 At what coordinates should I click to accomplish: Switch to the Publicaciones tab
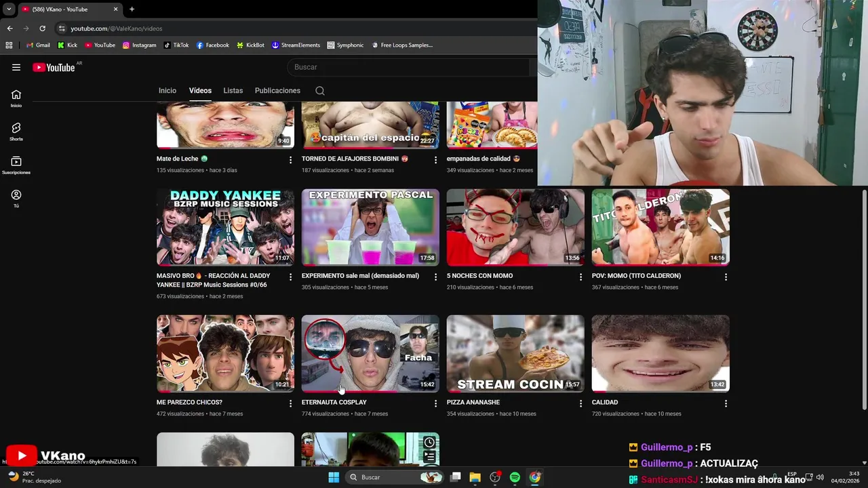pyautogui.click(x=277, y=91)
